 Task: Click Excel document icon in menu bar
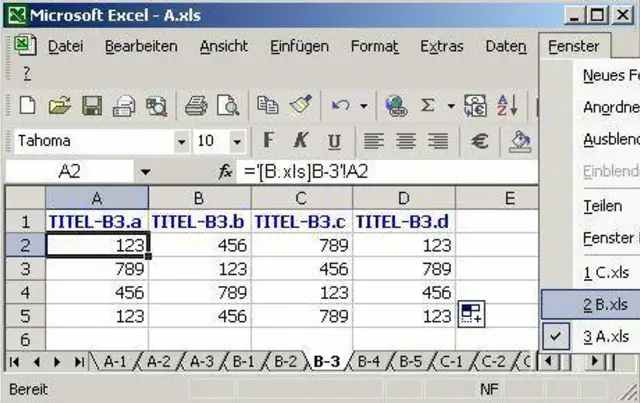coord(25,45)
